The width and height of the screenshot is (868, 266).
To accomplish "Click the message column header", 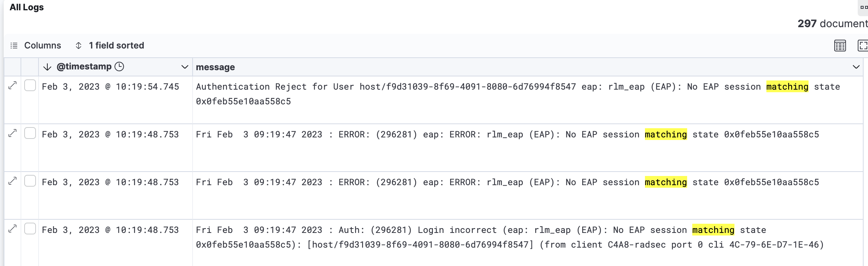I will tap(215, 67).
